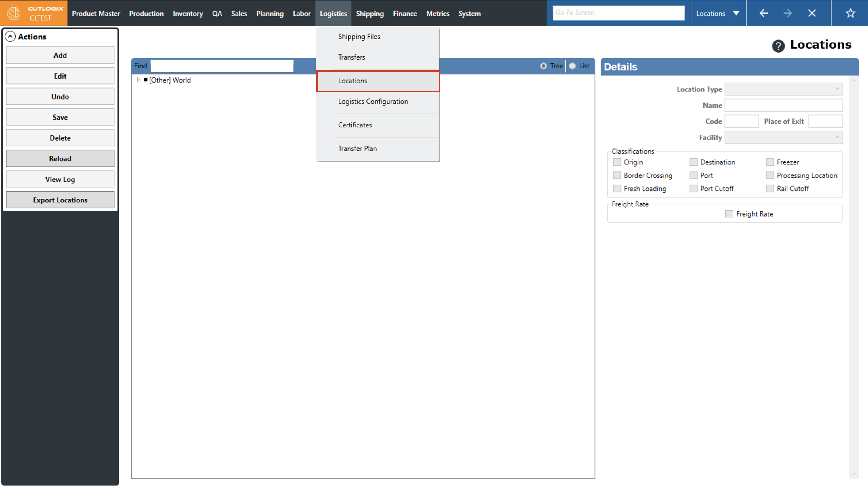
Task: Expand the [Other] World tree node
Action: pos(138,80)
